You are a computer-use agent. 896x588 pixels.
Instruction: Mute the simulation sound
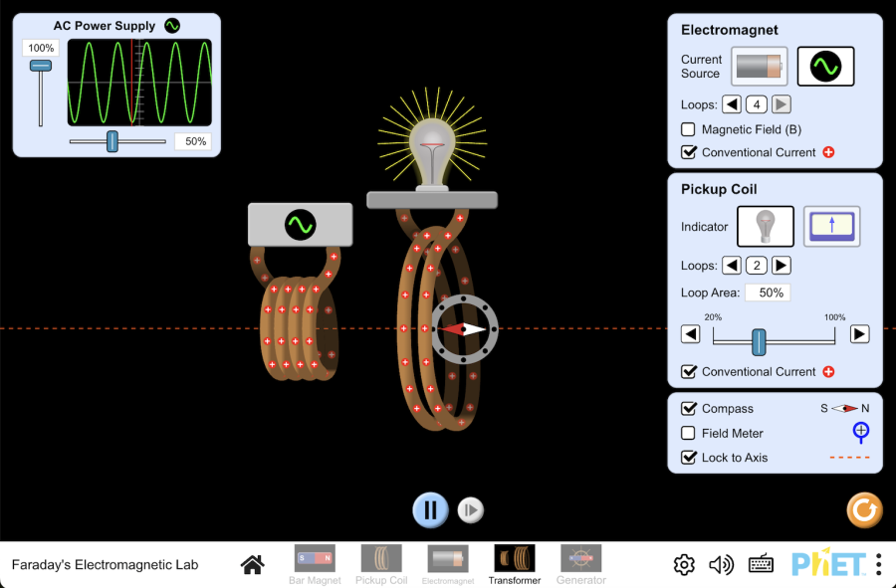click(721, 565)
